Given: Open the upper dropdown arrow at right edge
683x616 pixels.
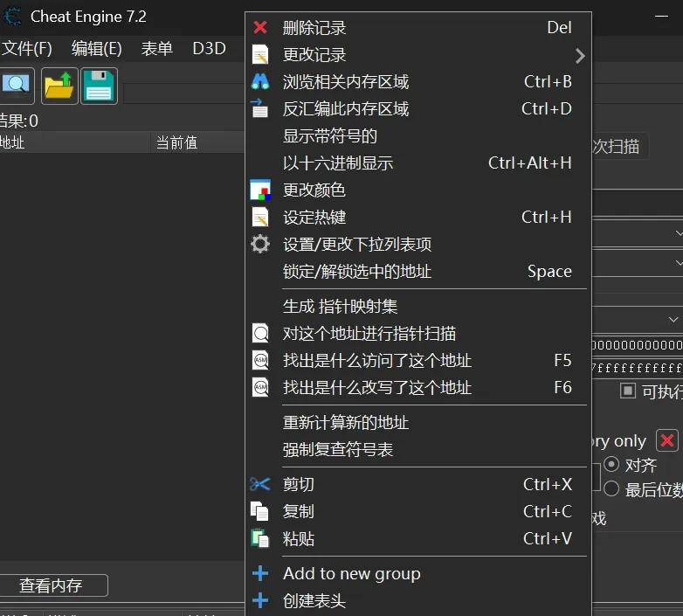Looking at the screenshot, I should 679,233.
